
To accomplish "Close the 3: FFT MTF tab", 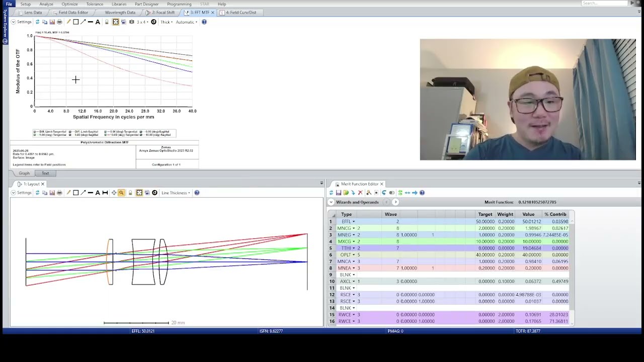I will pyautogui.click(x=212, y=12).
